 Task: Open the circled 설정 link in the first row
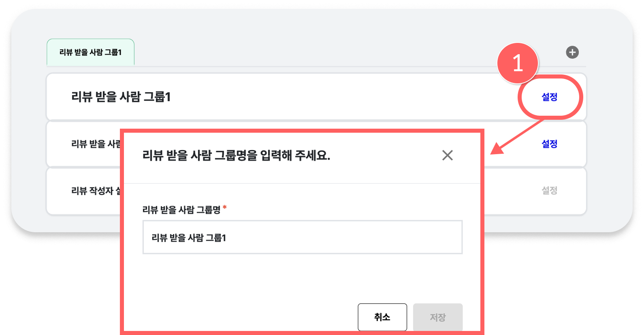point(550,97)
